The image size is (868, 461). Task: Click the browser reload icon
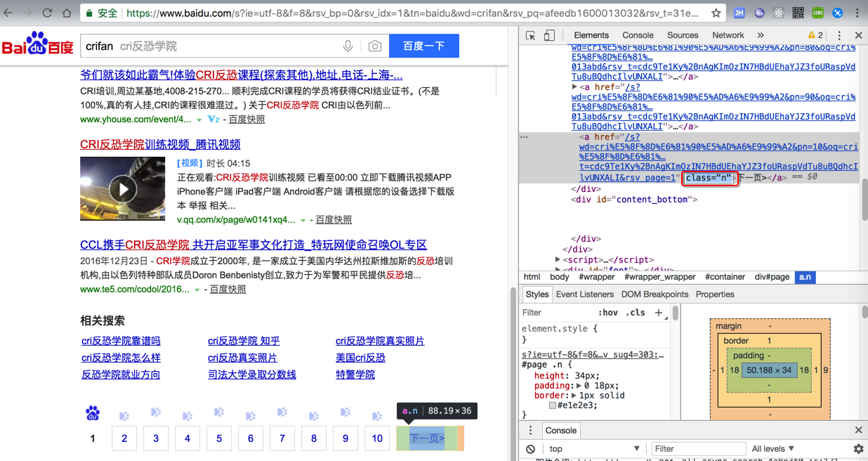pos(47,13)
